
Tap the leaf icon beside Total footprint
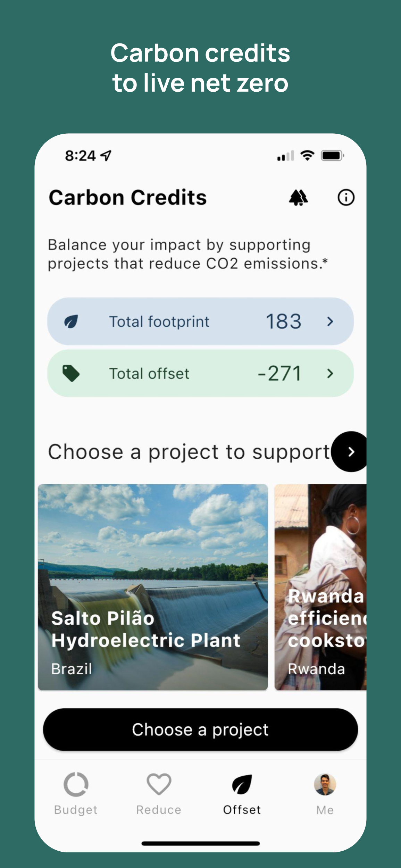click(71, 322)
